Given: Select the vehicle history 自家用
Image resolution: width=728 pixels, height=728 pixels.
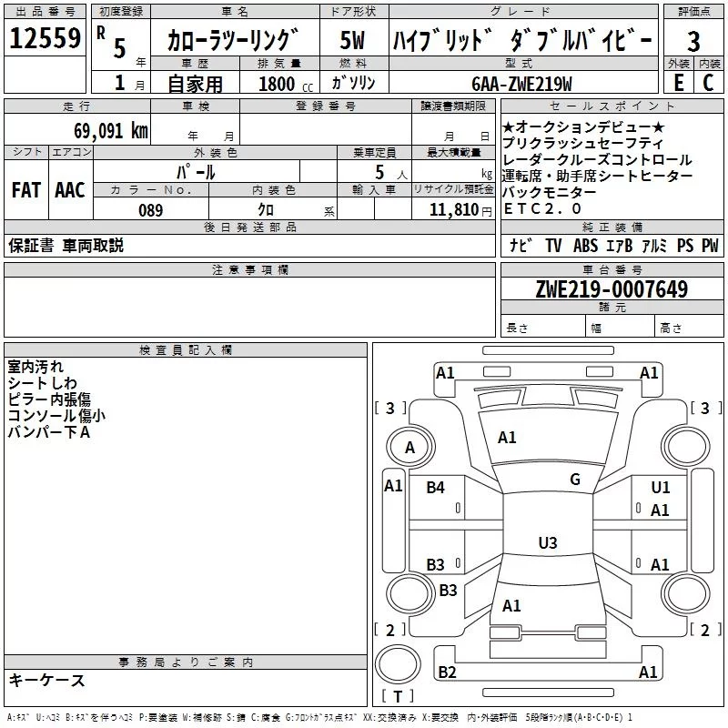Looking at the screenshot, I should click(x=195, y=84).
